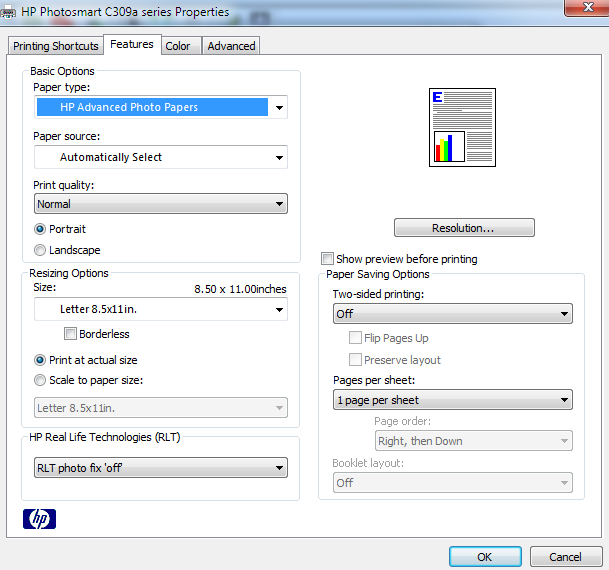Open the Two-sided printing dropdown
The height and width of the screenshot is (570, 609).
click(452, 314)
